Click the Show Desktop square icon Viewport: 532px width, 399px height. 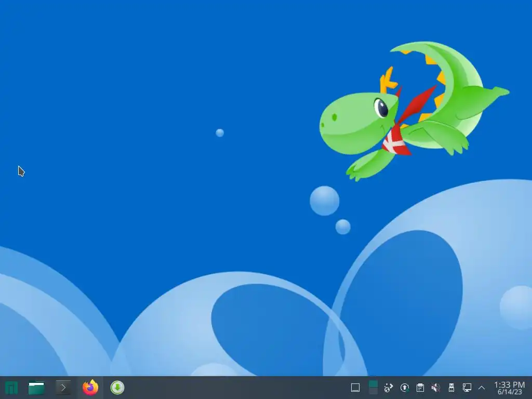[355, 388]
